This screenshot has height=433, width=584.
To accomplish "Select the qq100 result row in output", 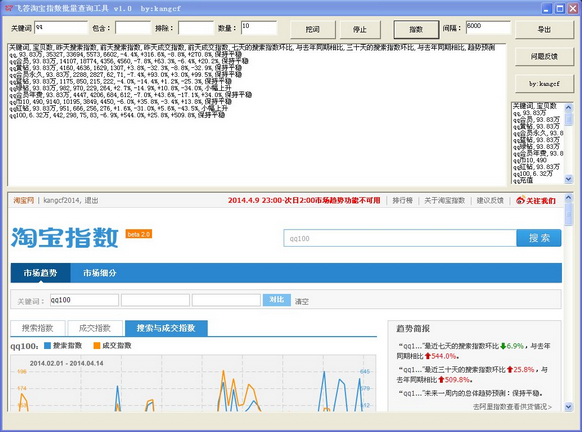I will tap(117, 115).
